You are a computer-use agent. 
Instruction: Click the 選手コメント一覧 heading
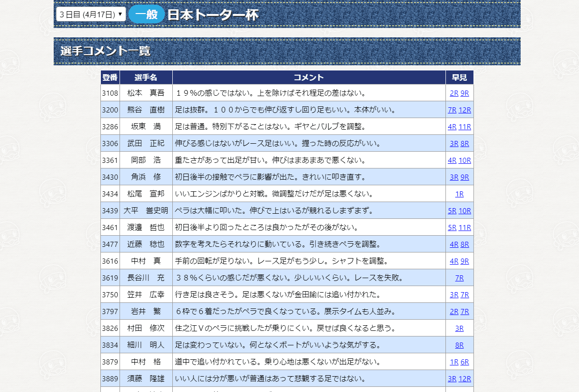coord(106,51)
